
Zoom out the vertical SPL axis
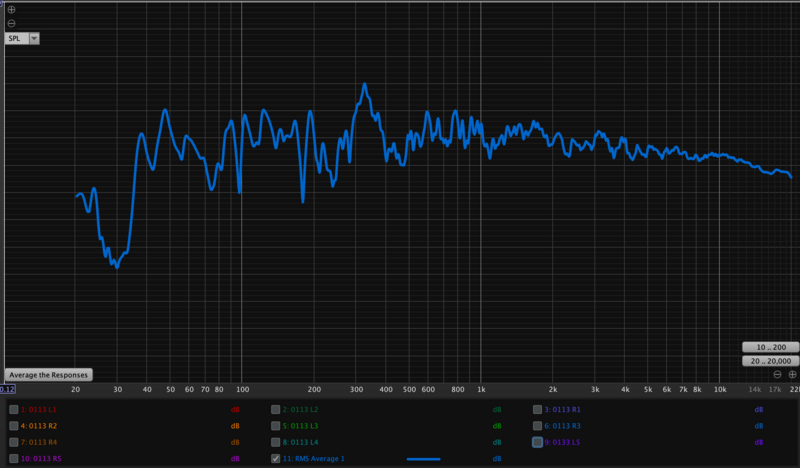(11, 22)
